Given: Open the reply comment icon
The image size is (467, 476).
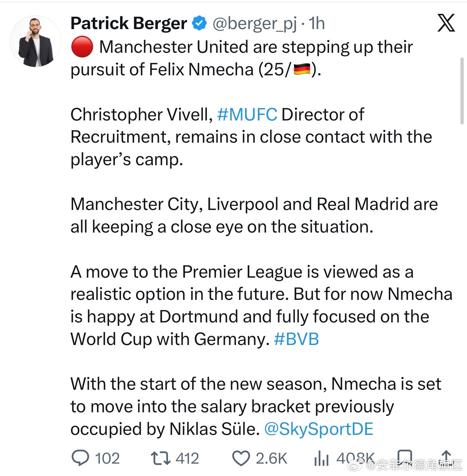Looking at the screenshot, I should pyautogui.click(x=80, y=458).
